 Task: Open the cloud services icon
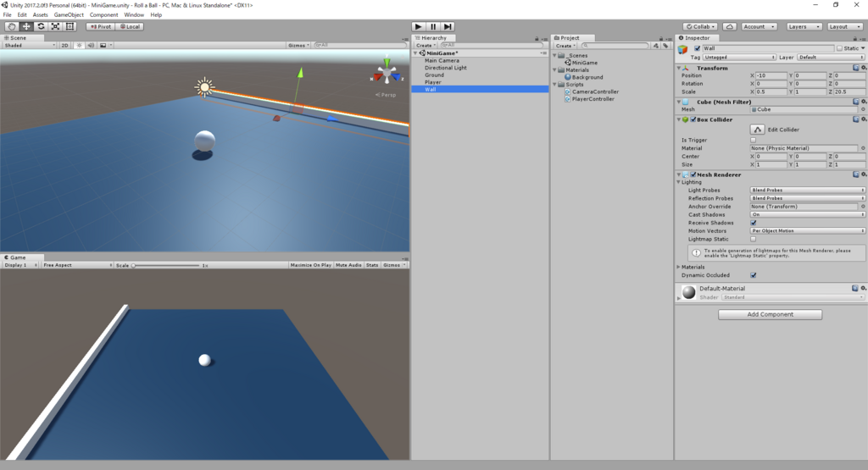click(x=730, y=26)
